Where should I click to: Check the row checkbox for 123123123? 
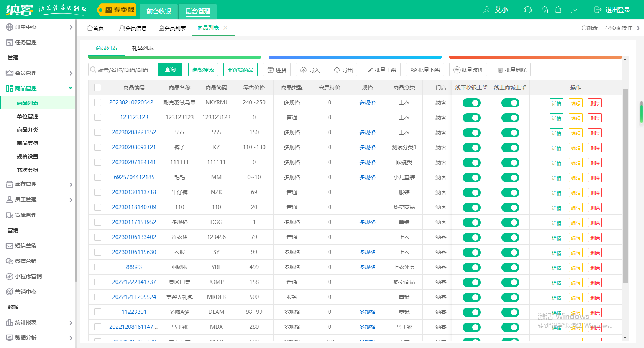(98, 117)
